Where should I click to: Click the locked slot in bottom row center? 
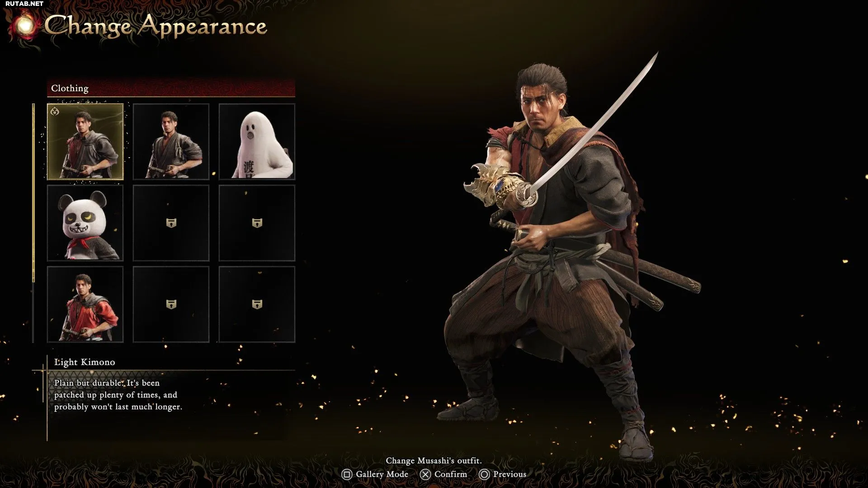click(171, 304)
